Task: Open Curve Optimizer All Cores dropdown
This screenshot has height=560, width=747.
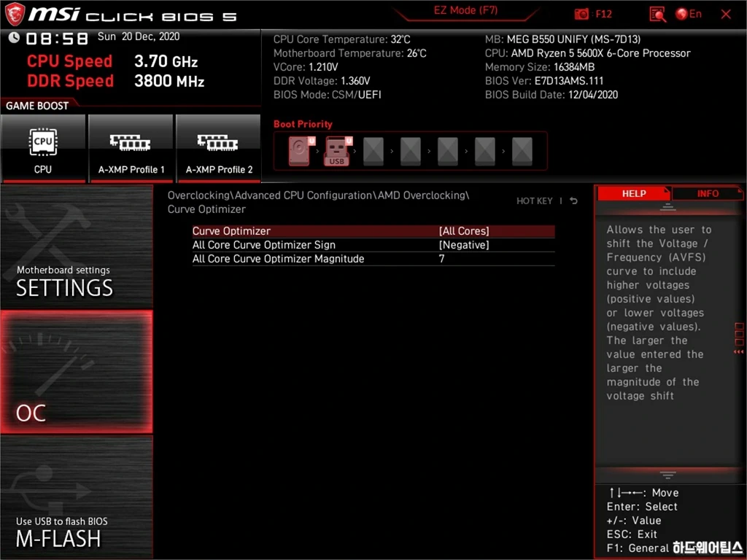Action: click(373, 231)
